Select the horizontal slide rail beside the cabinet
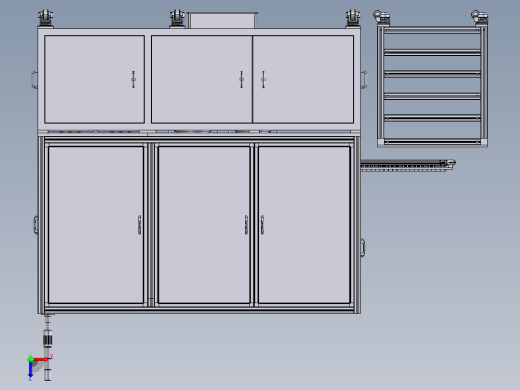 (408, 165)
